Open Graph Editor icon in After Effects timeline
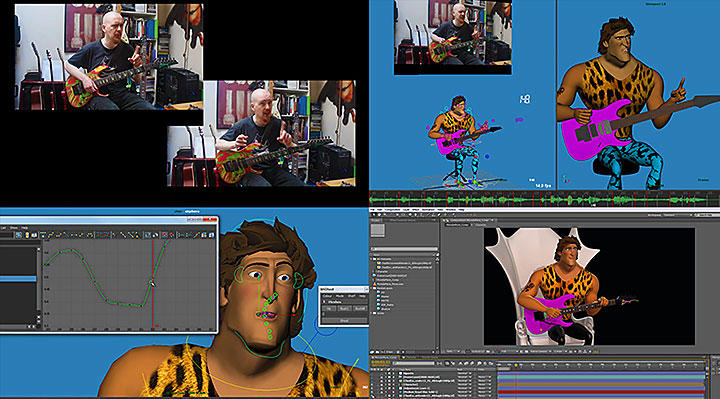Screen dimensions: 720x399 click(x=490, y=364)
